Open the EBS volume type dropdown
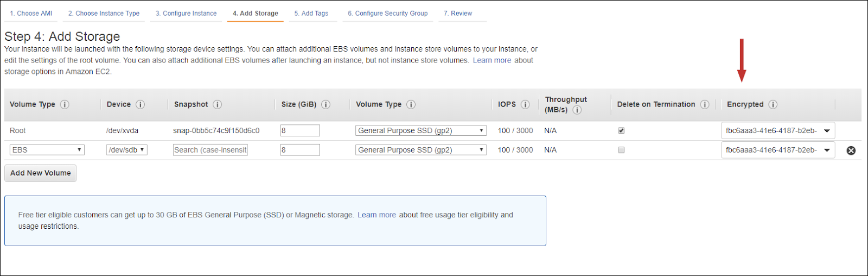This screenshot has width=868, height=276. (x=47, y=150)
